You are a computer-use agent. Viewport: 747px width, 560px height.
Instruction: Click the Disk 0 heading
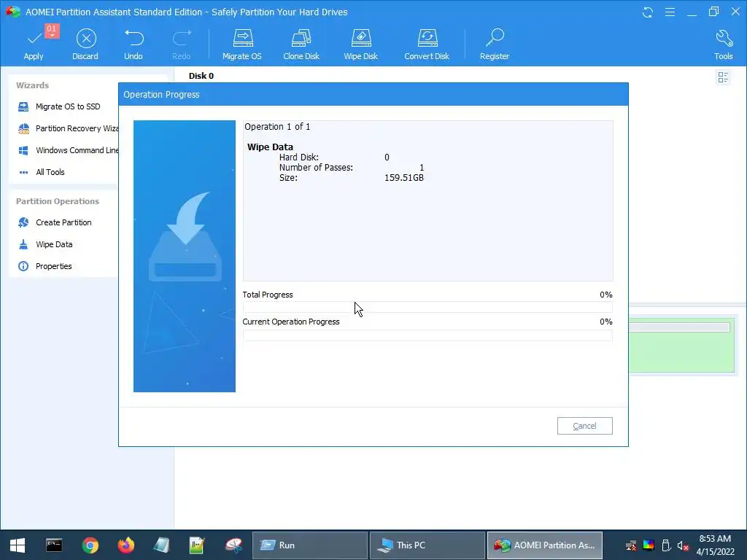[x=201, y=76]
